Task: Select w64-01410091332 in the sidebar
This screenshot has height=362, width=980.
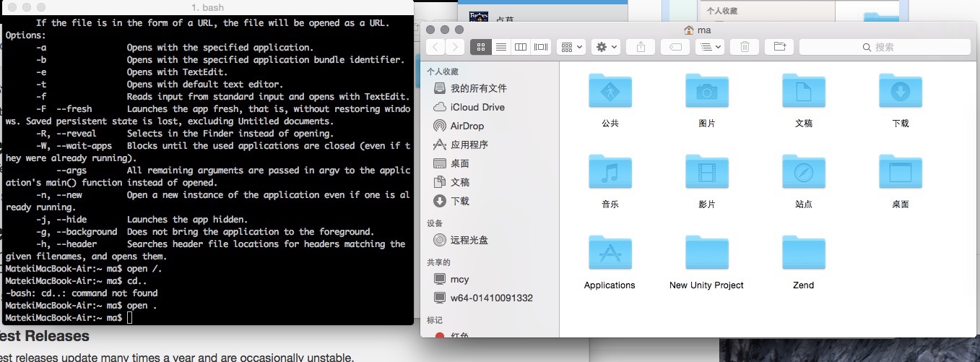Action: (490, 298)
